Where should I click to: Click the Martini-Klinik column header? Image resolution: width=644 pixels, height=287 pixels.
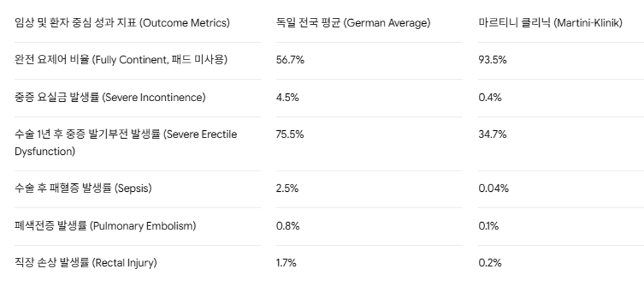(550, 23)
